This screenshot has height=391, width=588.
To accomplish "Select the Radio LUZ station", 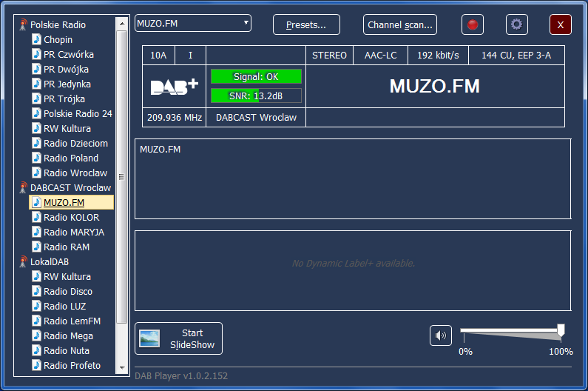I will 64,307.
